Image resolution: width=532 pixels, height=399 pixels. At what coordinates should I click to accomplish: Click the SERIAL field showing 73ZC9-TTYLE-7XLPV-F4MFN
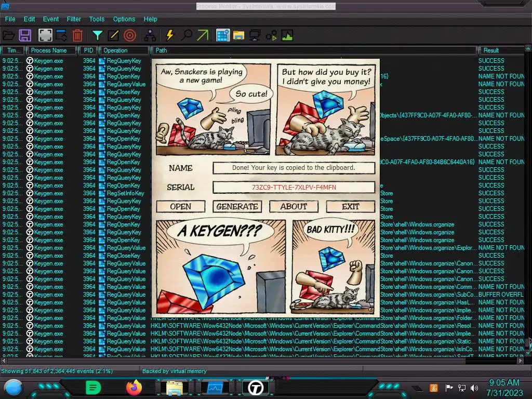point(294,187)
